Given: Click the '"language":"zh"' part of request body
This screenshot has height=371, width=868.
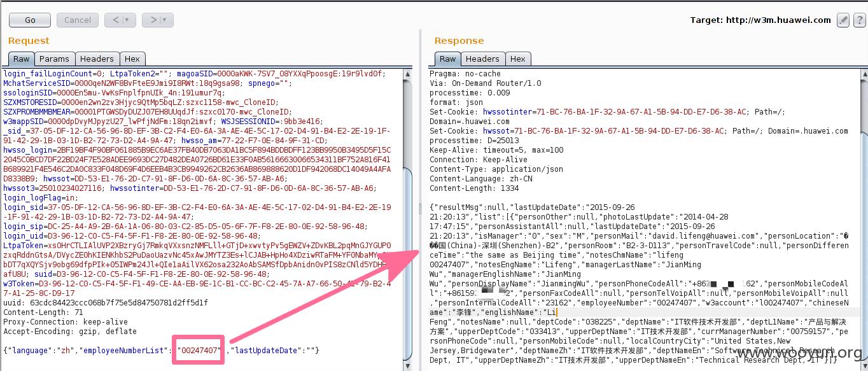Looking at the screenshot, I should tap(41, 351).
